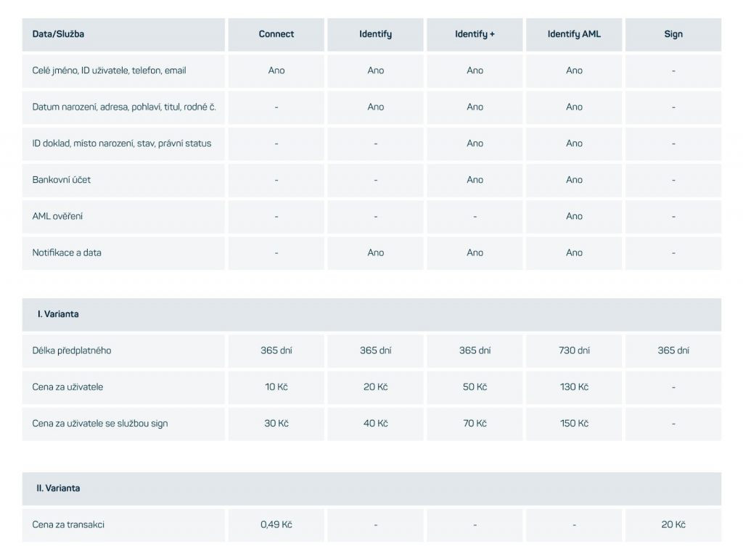Click the Data/Služba header cell

pos(123,35)
